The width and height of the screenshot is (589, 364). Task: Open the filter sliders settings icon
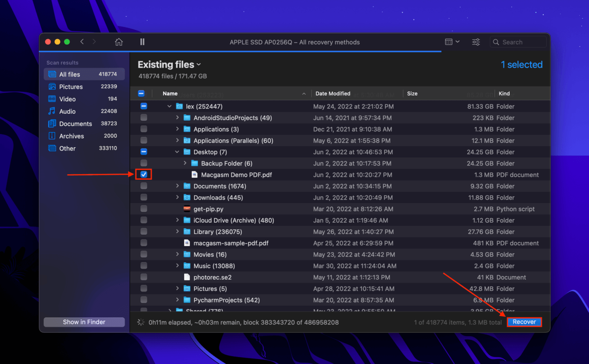pos(476,42)
